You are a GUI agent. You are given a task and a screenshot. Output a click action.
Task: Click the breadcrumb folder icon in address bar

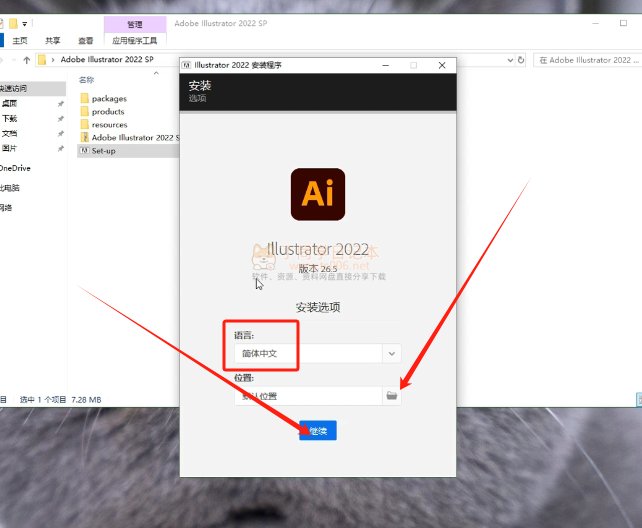pyautogui.click(x=42, y=60)
